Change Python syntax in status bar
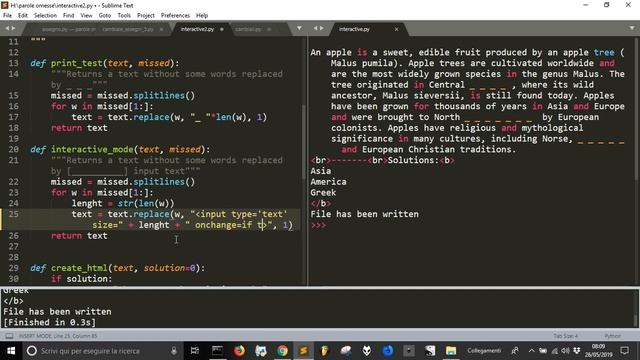This screenshot has width=640, height=360. 612,336
